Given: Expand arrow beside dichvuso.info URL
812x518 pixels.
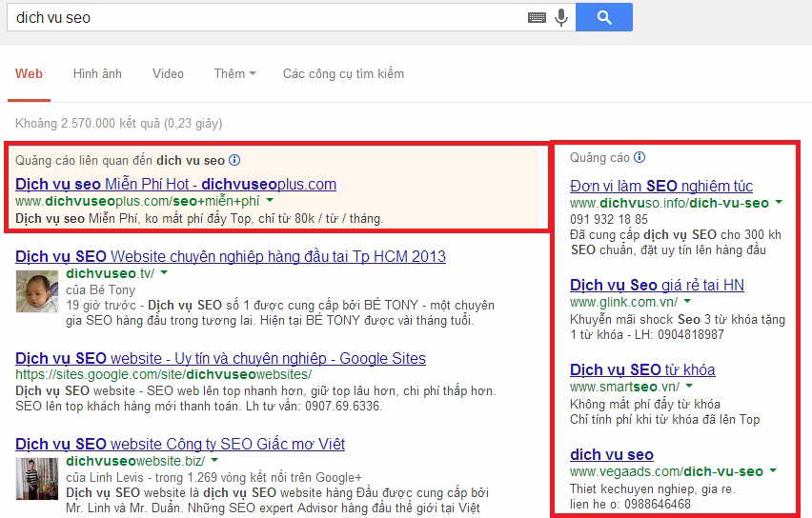Looking at the screenshot, I should pyautogui.click(x=780, y=202).
